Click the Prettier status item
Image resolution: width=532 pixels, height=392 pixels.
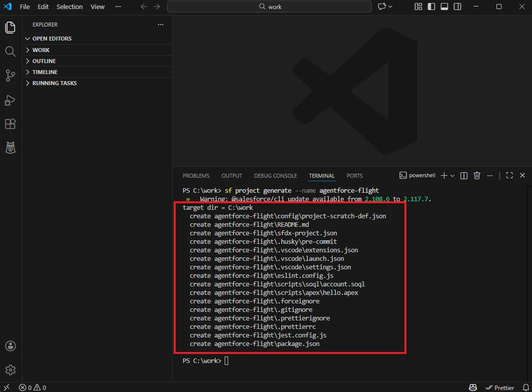(x=499, y=387)
